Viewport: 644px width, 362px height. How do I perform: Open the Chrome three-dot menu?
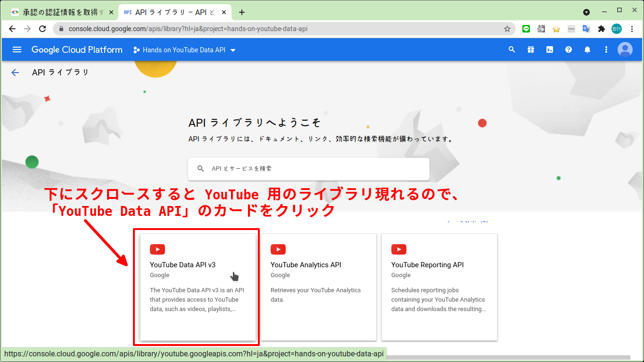(632, 29)
